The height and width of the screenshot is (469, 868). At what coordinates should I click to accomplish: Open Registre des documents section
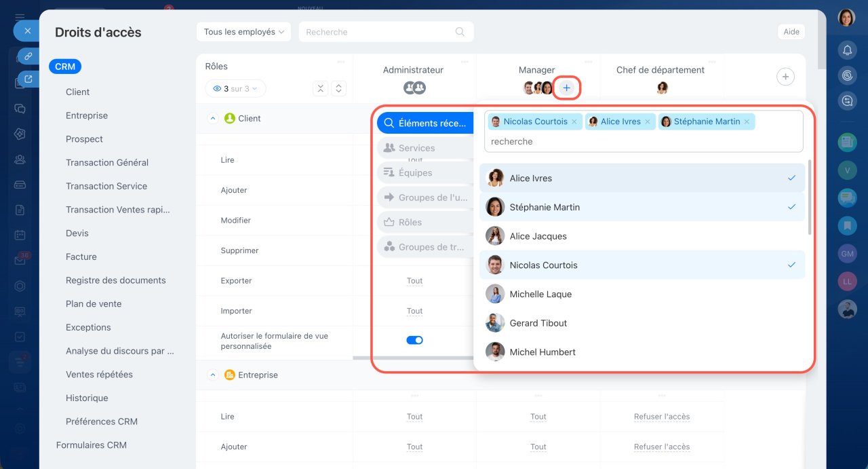click(x=116, y=280)
